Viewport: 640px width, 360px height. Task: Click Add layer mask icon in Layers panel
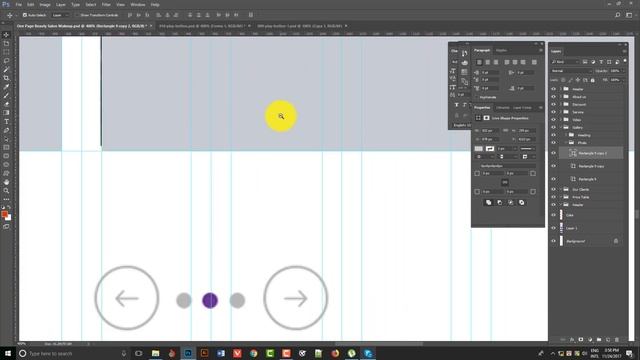(x=581, y=340)
